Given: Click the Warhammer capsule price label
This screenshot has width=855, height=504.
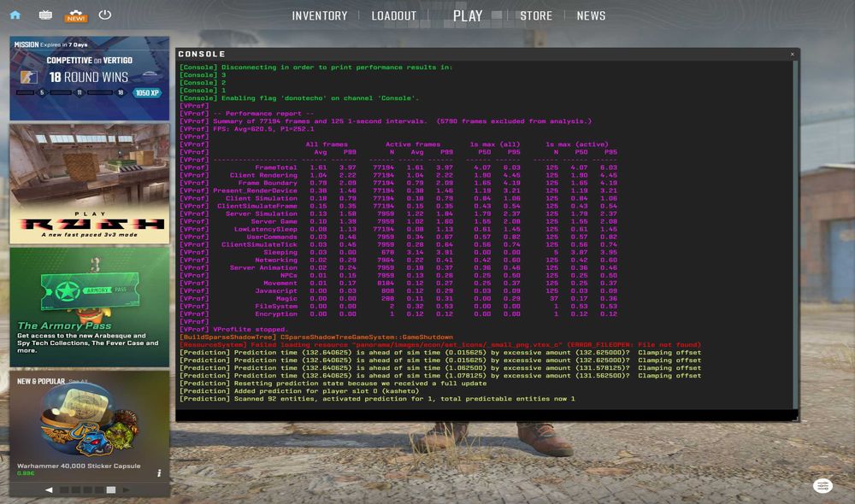Looking at the screenshot, I should (26, 473).
